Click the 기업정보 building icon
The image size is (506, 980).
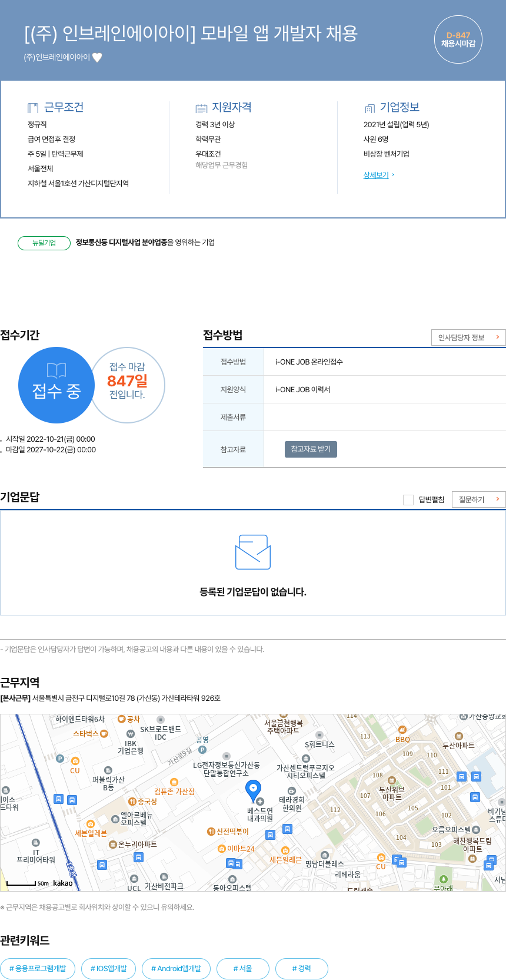369,108
